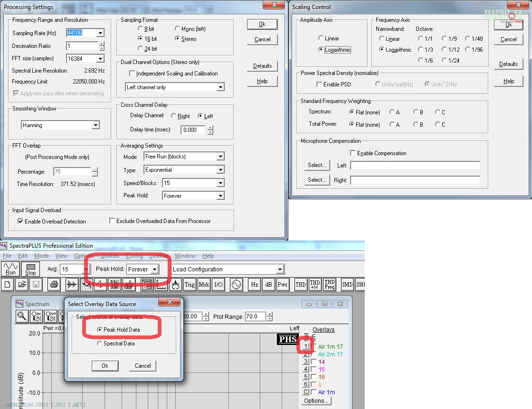Click the Run button in SpectraPLUS toolbar
The width and height of the screenshot is (532, 409).
pyautogui.click(x=10, y=269)
